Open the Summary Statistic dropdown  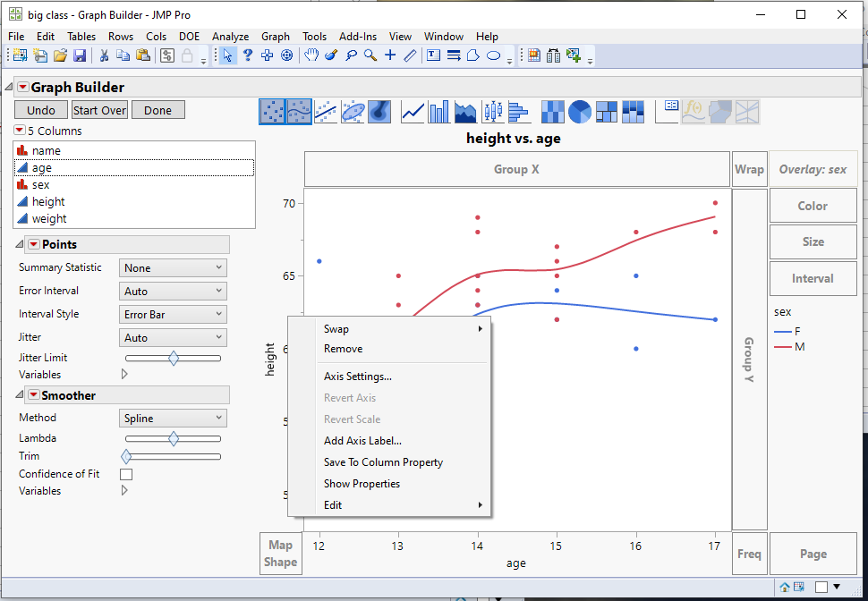coord(172,267)
